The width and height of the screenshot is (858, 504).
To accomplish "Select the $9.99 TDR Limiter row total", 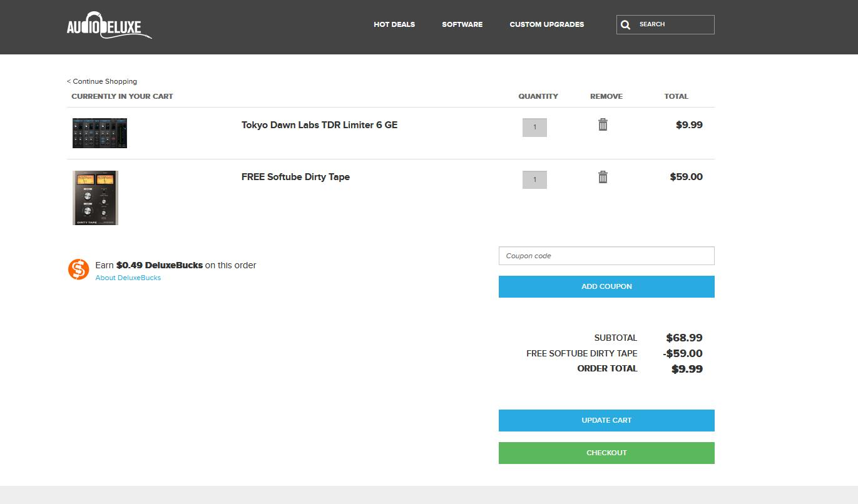I will (x=689, y=125).
